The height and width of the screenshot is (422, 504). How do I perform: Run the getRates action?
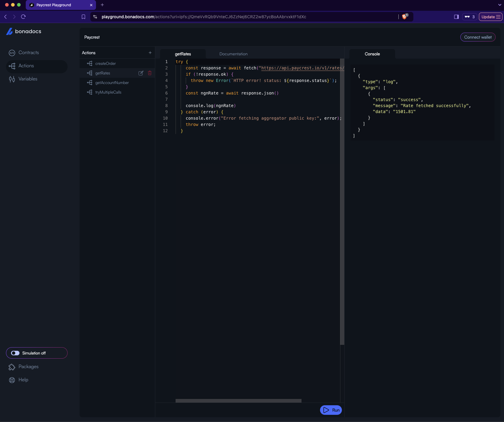coord(331,410)
